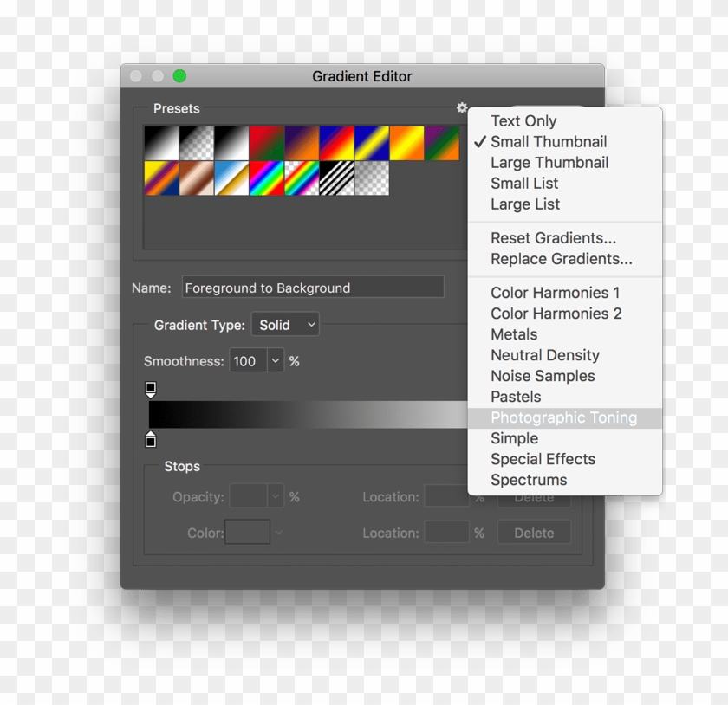
Task: Click the stop Color swatch box
Action: [x=248, y=532]
